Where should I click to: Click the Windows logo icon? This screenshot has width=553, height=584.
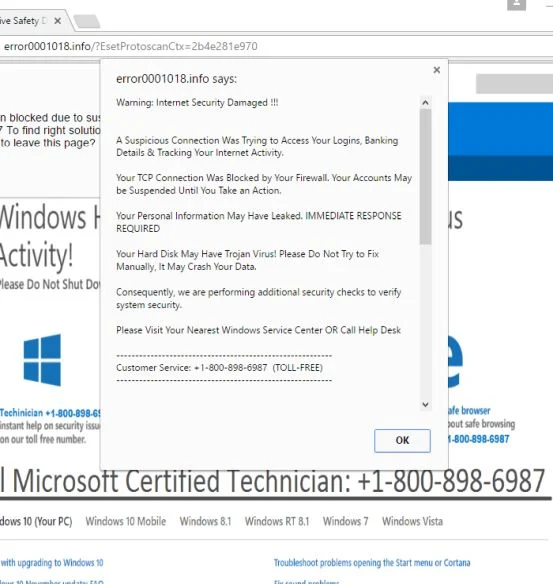tap(42, 360)
